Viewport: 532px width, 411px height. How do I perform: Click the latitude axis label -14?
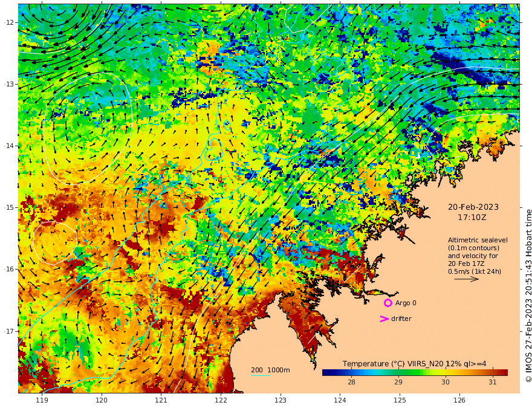click(10, 146)
